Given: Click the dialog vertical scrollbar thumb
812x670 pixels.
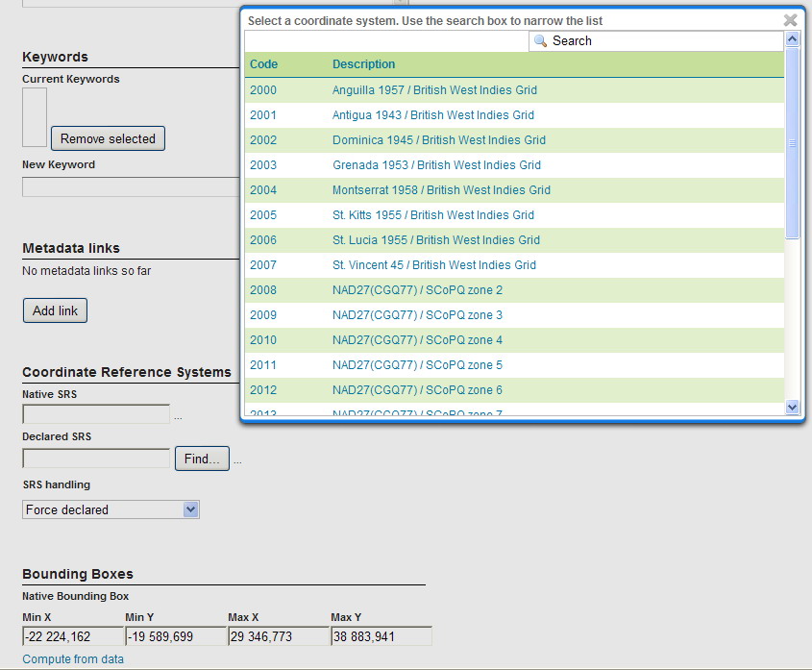Looking at the screenshot, I should 792,143.
